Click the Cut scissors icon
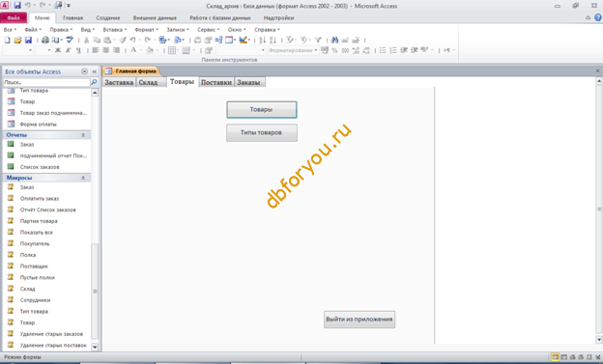603x364 pixels. coord(87,40)
